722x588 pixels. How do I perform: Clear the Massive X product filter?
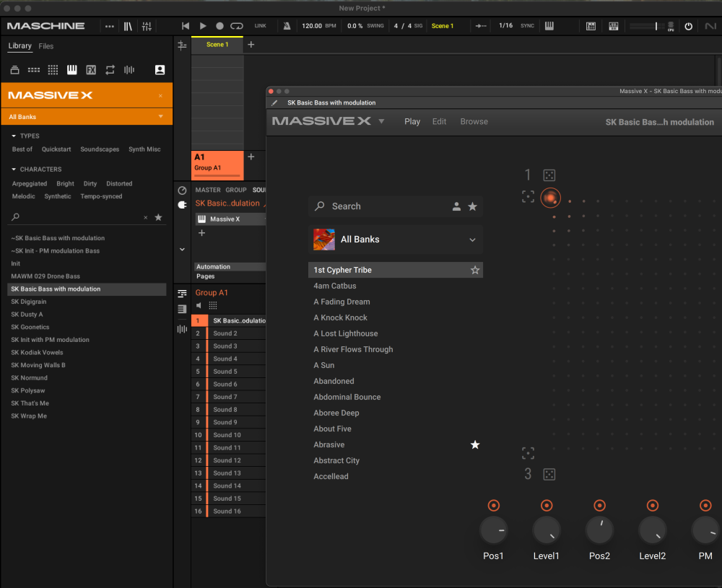pos(160,96)
